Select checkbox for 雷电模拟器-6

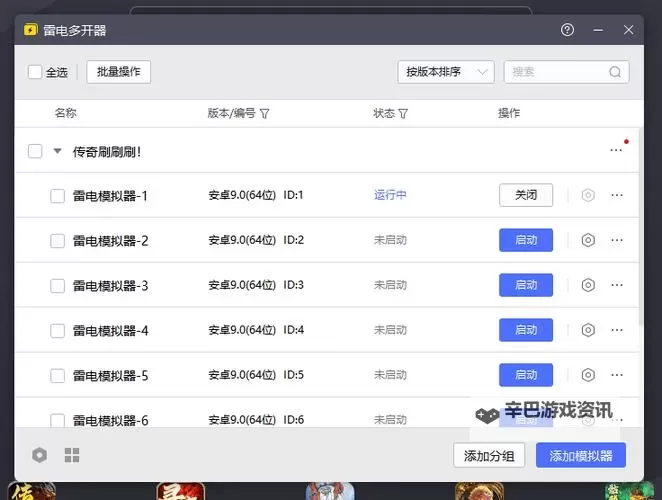tap(57, 420)
